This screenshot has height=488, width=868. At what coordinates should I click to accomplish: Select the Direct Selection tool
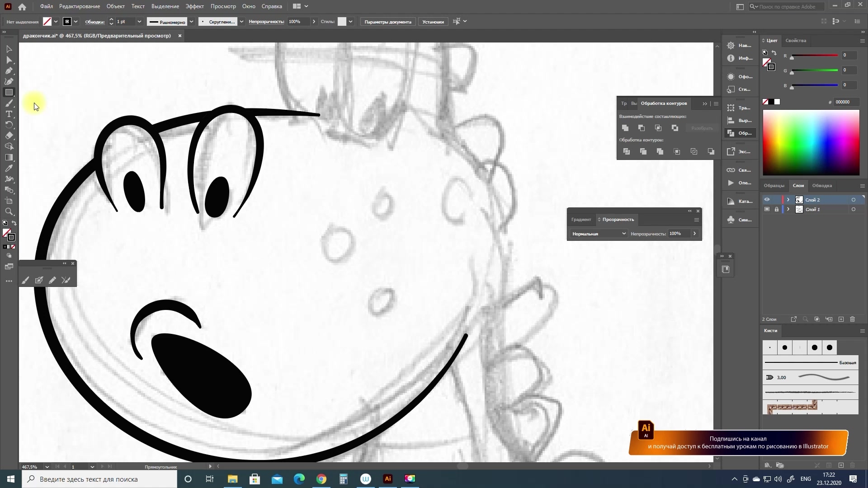(9, 60)
